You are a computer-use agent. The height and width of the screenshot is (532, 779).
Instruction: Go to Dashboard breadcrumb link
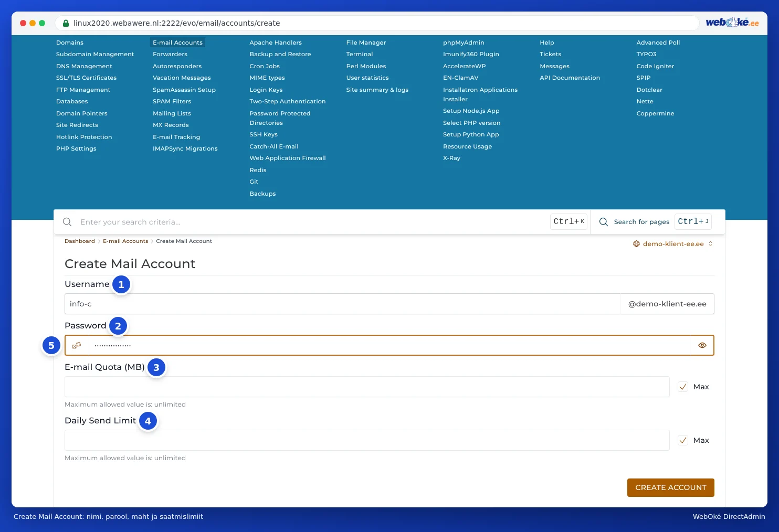click(80, 241)
